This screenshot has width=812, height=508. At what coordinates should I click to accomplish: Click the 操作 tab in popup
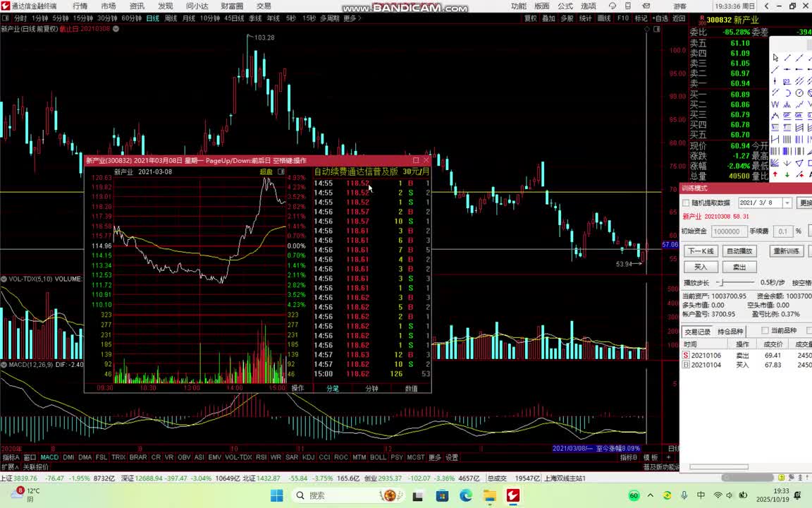tap(297, 388)
